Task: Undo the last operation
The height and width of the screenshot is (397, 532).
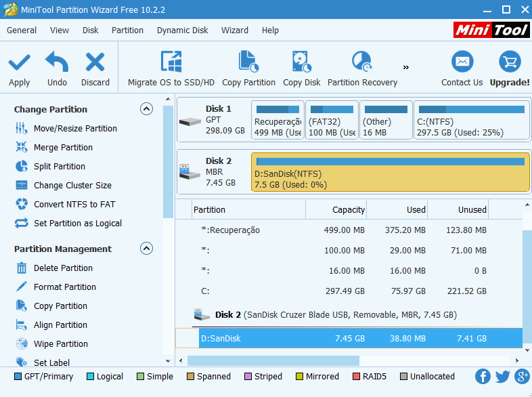Action: coord(57,69)
